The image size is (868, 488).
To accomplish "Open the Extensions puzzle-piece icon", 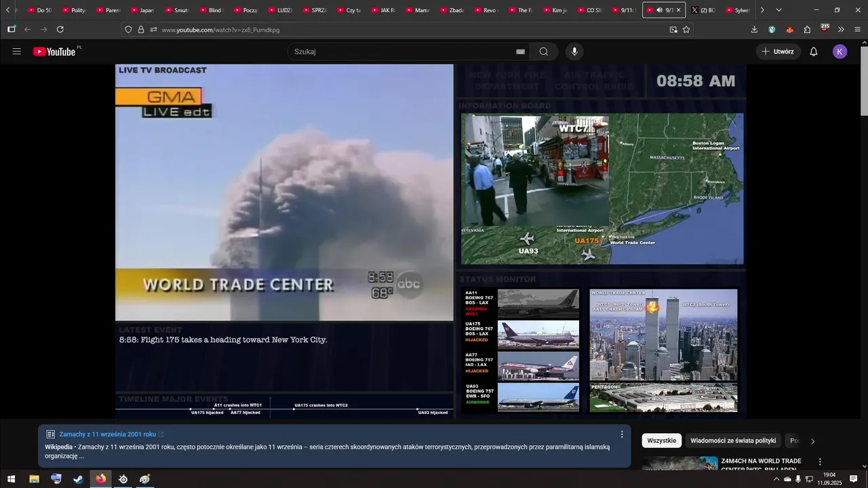I will [807, 30].
